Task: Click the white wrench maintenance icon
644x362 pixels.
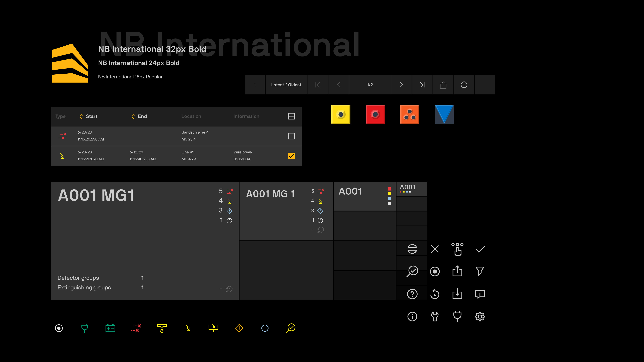Action: [x=435, y=317]
